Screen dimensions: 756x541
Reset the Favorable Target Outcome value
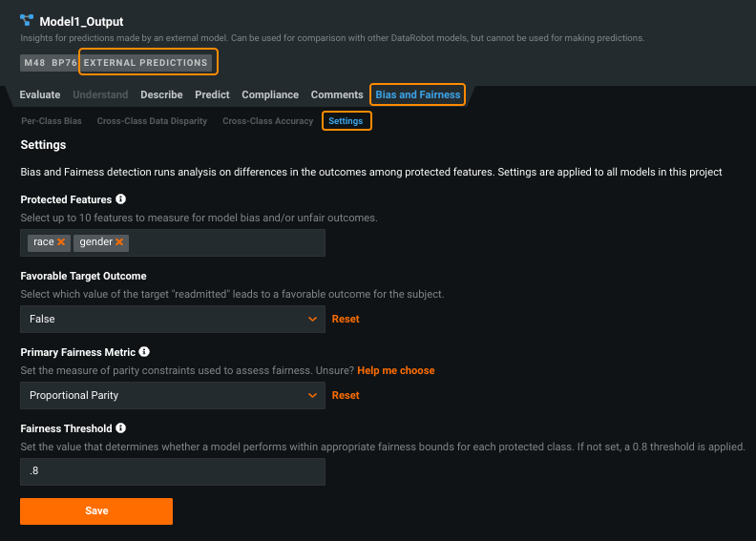coord(346,319)
